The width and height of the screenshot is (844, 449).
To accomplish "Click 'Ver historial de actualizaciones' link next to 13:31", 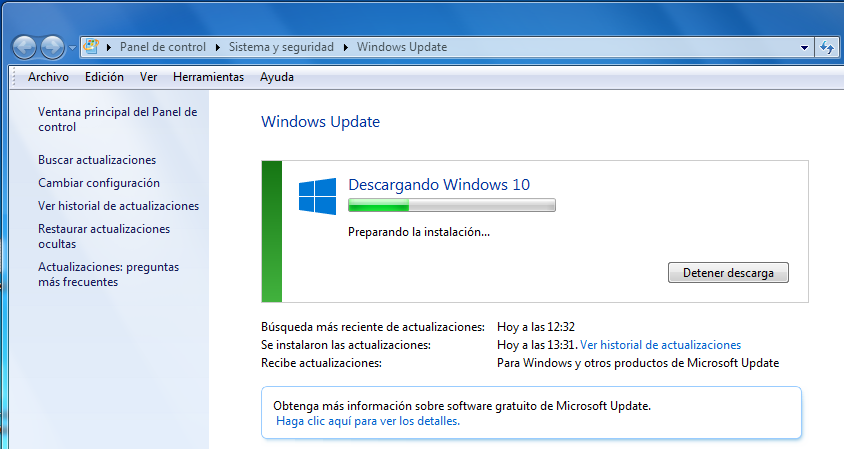I will click(660, 345).
